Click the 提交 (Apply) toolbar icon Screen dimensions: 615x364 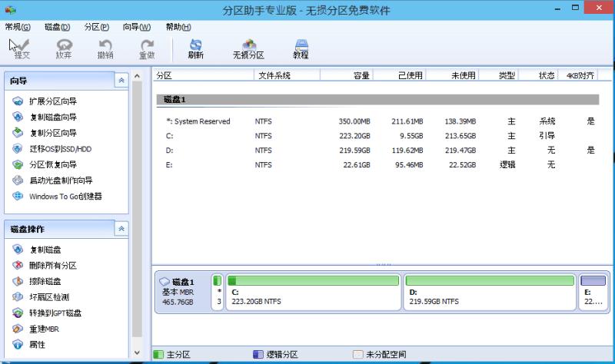[x=22, y=49]
